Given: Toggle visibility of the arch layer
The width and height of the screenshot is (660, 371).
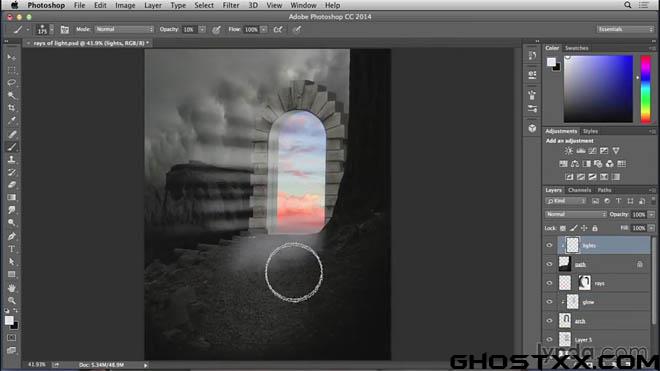Looking at the screenshot, I should [549, 321].
